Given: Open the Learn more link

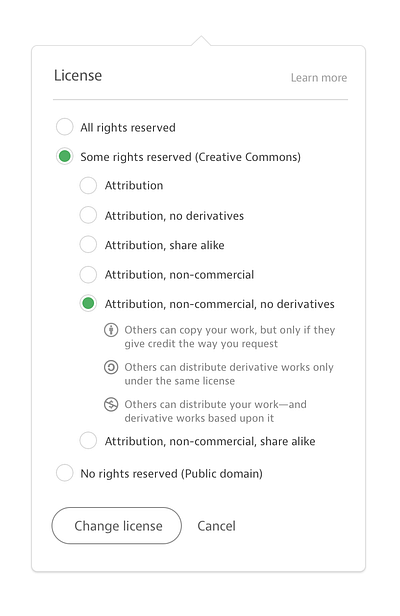Looking at the screenshot, I should 319,78.
